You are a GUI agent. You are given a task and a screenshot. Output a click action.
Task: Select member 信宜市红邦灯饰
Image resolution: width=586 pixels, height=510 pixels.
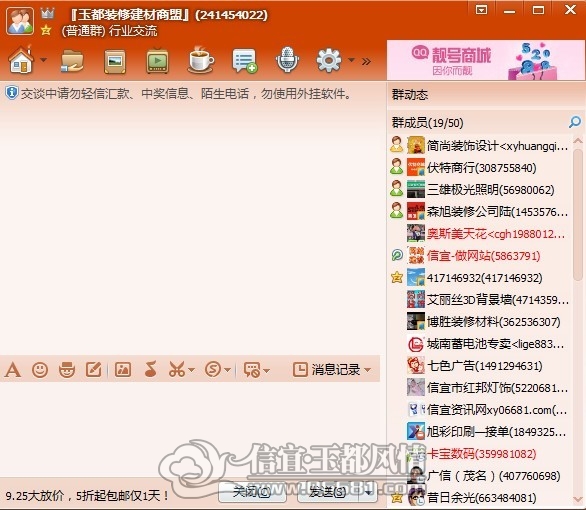(480, 388)
